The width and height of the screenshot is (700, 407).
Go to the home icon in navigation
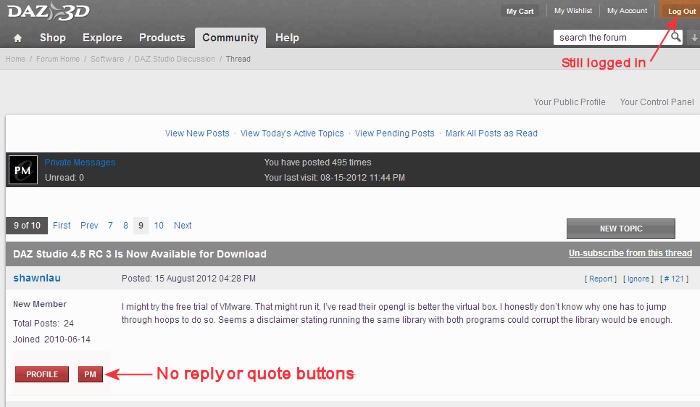pos(18,38)
